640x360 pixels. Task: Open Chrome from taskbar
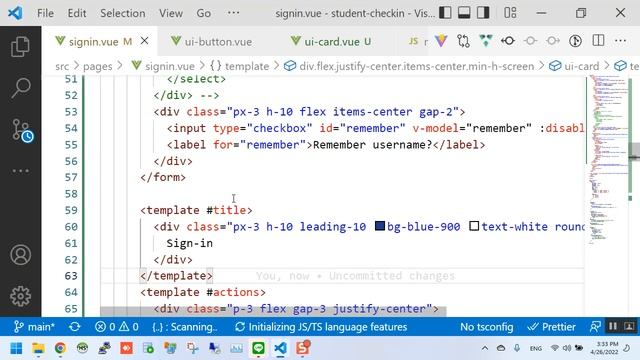point(60,348)
